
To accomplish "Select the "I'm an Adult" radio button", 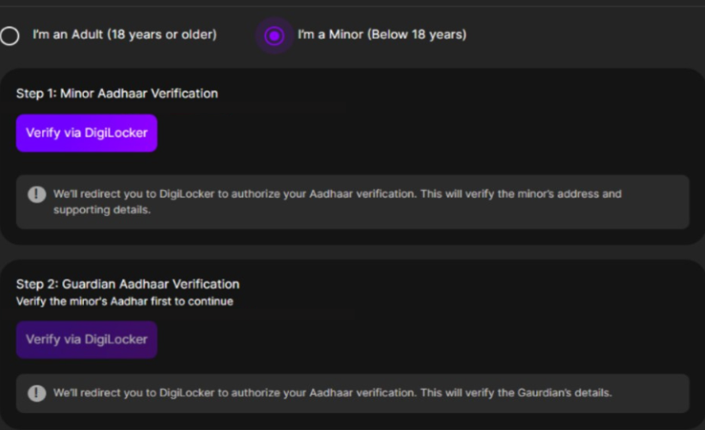I will [x=9, y=36].
